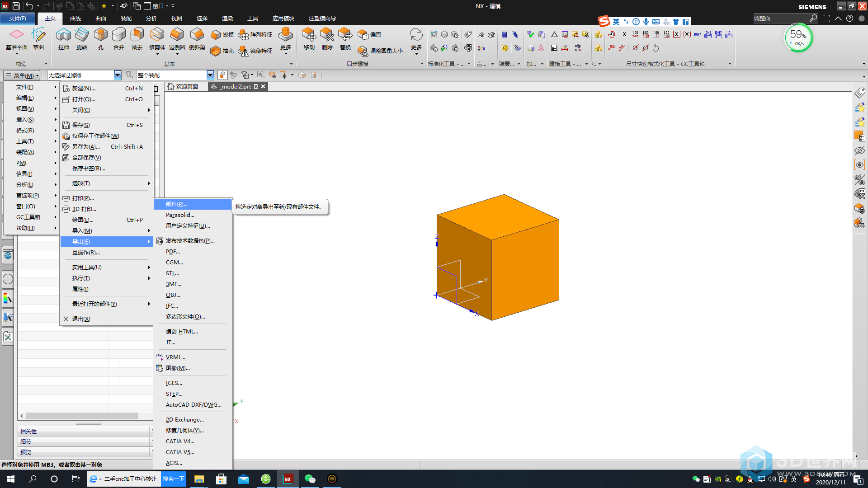The width and height of the screenshot is (868, 488).
Task: Expand the Options (选项) submenu
Action: 107,183
